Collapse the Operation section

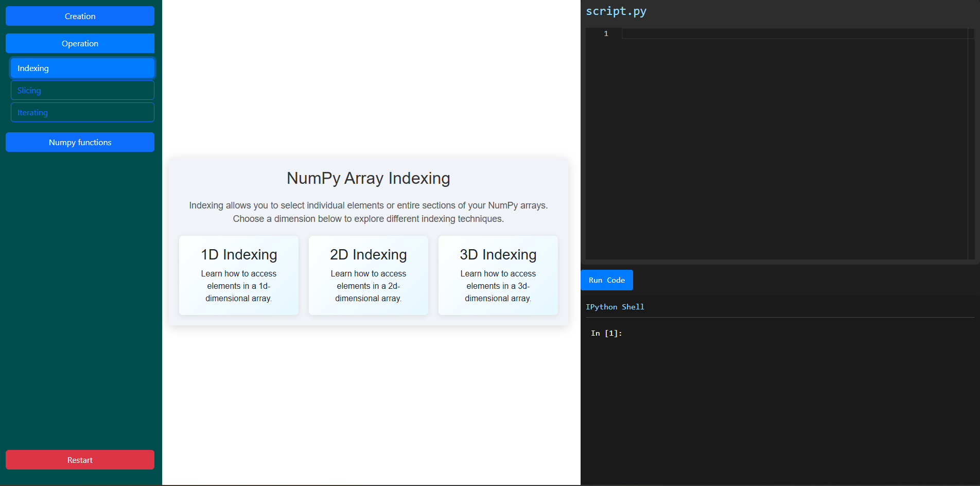click(80, 43)
